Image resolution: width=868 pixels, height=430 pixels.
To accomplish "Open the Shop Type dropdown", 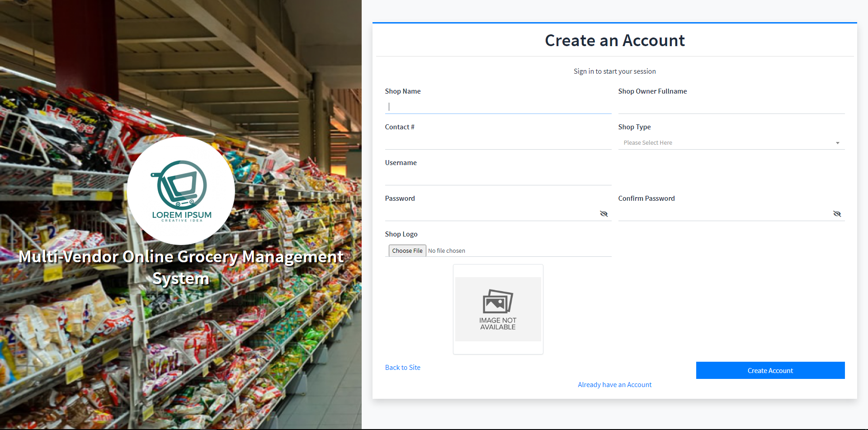I will (x=731, y=143).
